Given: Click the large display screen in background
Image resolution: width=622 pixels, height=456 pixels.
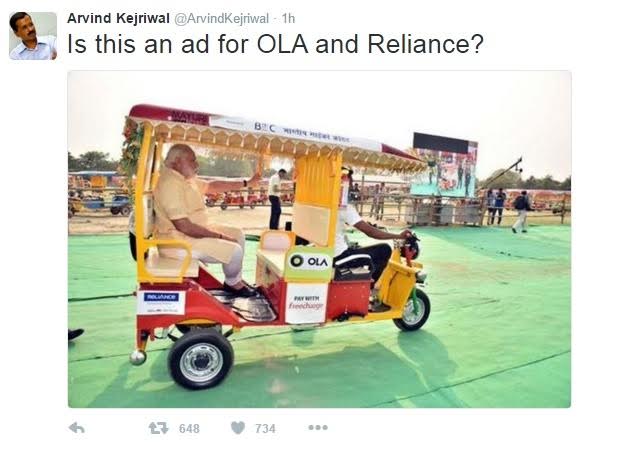Looking at the screenshot, I should pyautogui.click(x=443, y=165).
